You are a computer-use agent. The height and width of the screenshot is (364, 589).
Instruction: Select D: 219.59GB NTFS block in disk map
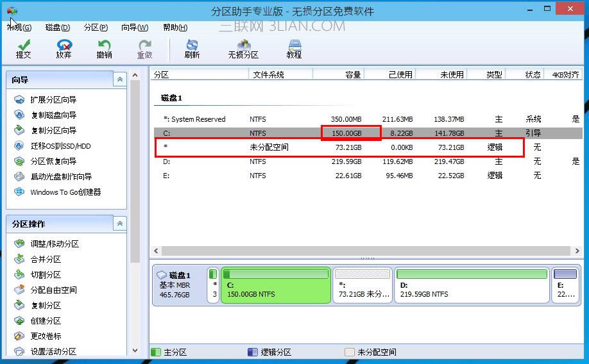[472, 285]
